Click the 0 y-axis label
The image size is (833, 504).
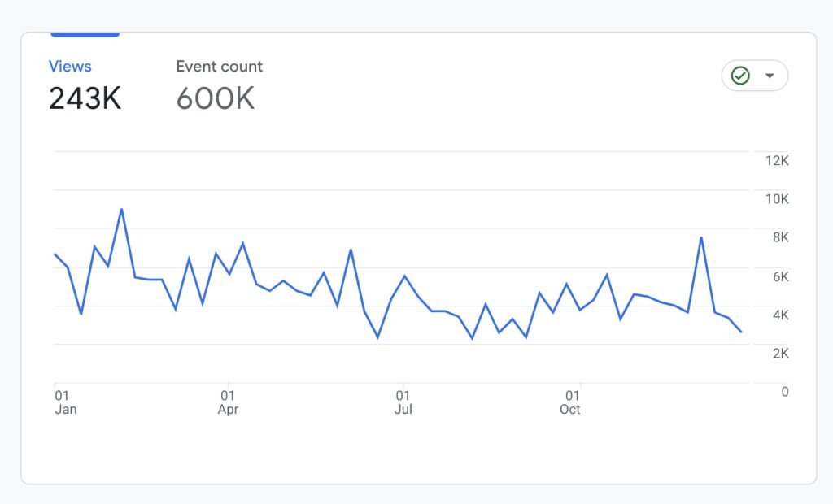pos(784,391)
